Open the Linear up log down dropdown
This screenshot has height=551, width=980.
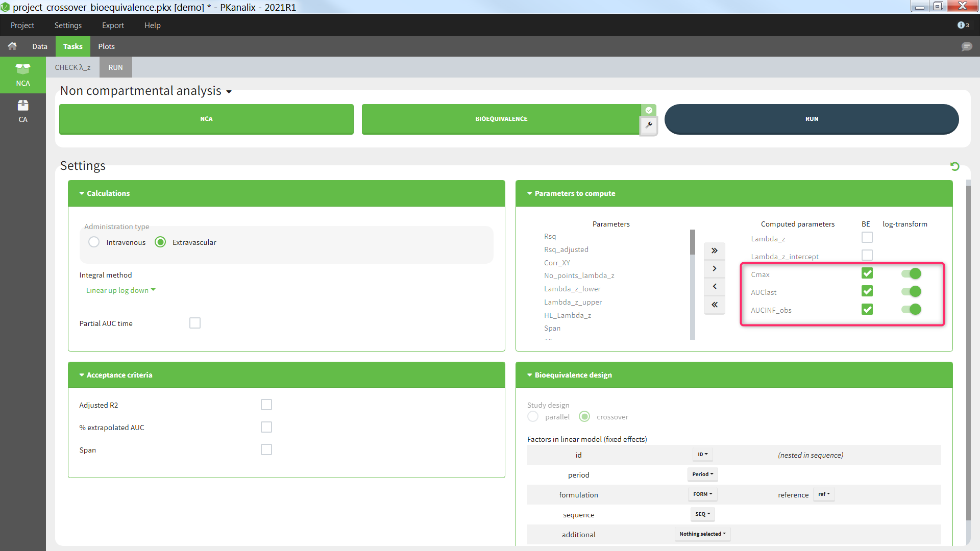pos(120,290)
